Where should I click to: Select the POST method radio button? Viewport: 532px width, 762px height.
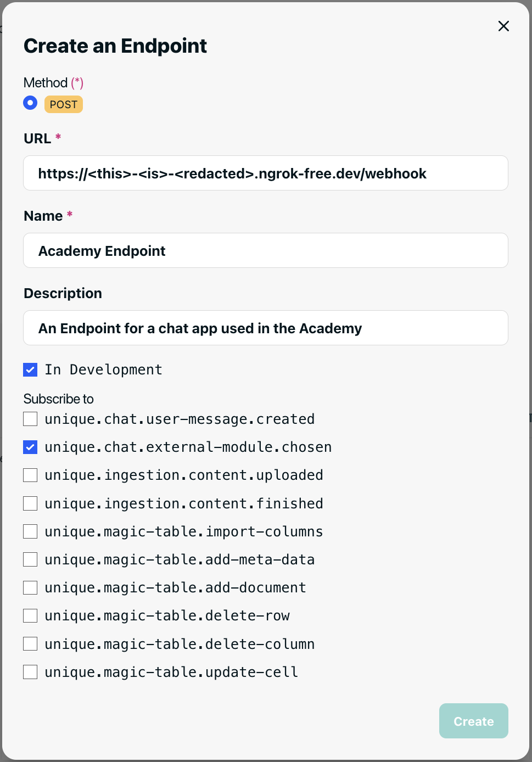30,103
